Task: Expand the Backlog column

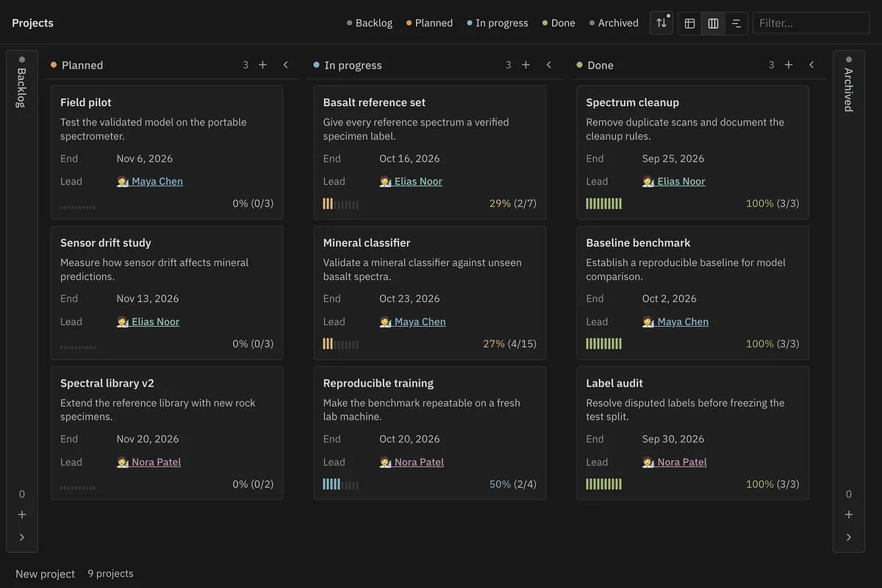Action: coord(22,537)
